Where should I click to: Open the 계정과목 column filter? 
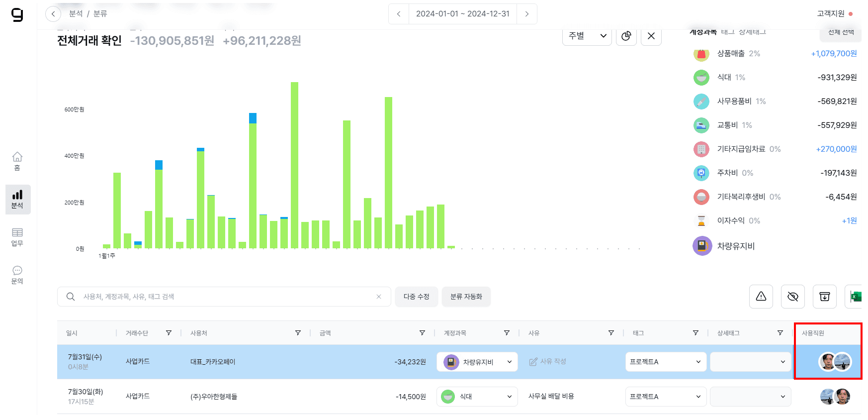pos(507,333)
